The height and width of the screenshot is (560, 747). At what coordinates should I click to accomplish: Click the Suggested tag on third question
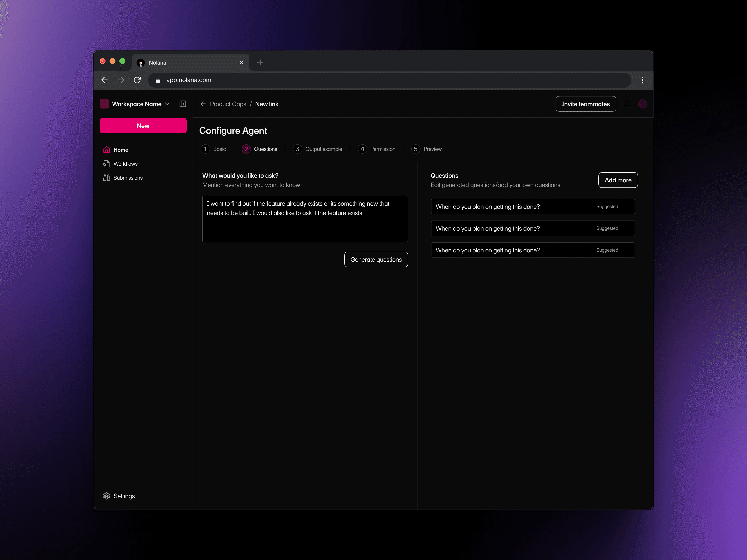coord(607,250)
